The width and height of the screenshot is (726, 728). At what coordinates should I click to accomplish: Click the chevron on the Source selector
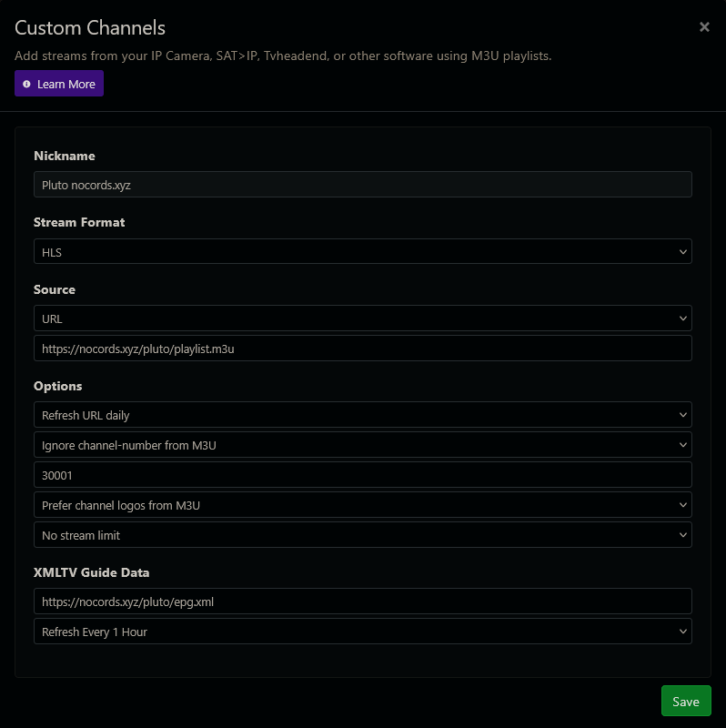click(683, 318)
